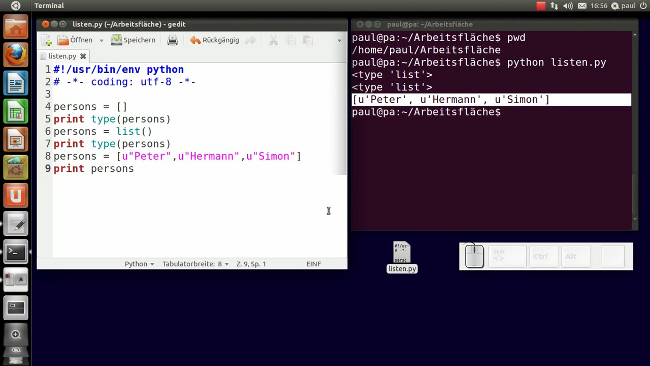Click the 'Terminal' application title in top panel
Viewport: 650px width, 366px height.
pos(49,5)
